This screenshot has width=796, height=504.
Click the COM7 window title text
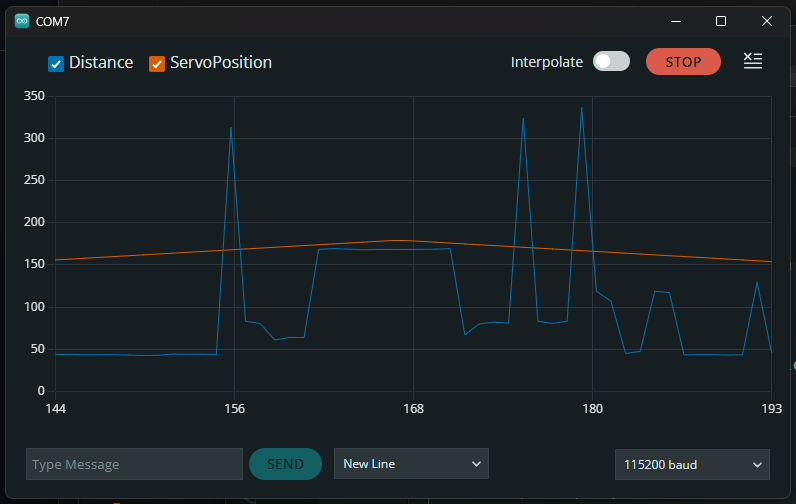click(52, 22)
